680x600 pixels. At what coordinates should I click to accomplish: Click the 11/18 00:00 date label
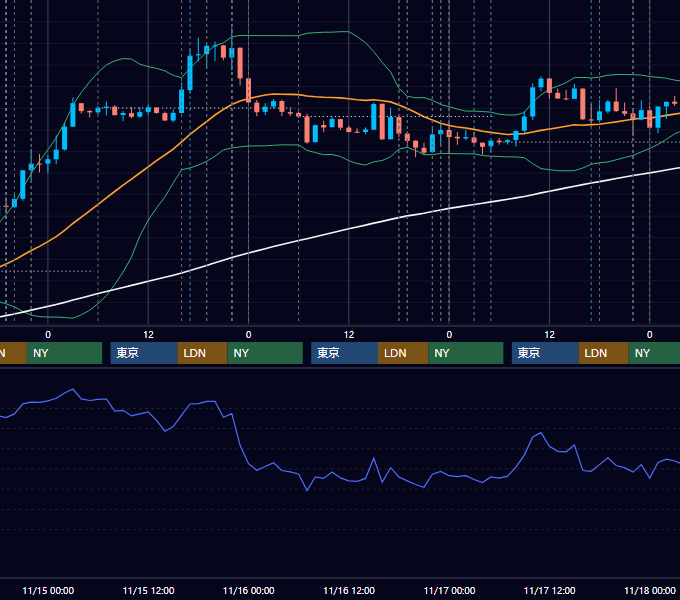[x=650, y=590]
